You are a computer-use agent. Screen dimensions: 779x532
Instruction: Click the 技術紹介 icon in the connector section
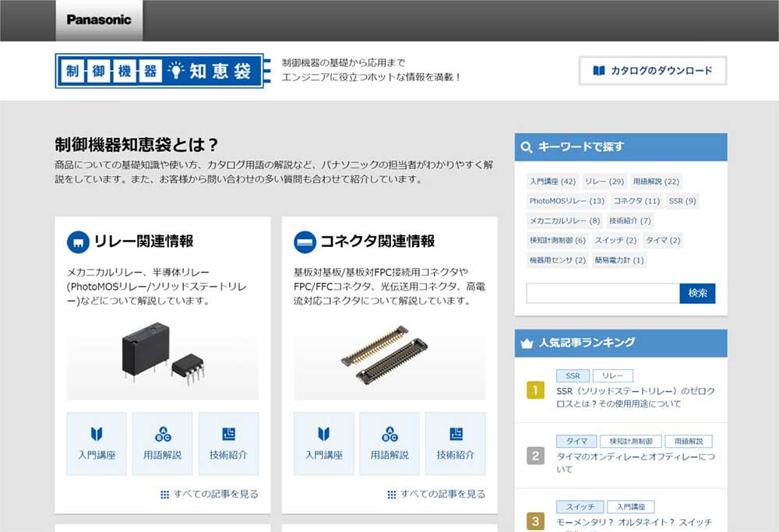pos(456,435)
